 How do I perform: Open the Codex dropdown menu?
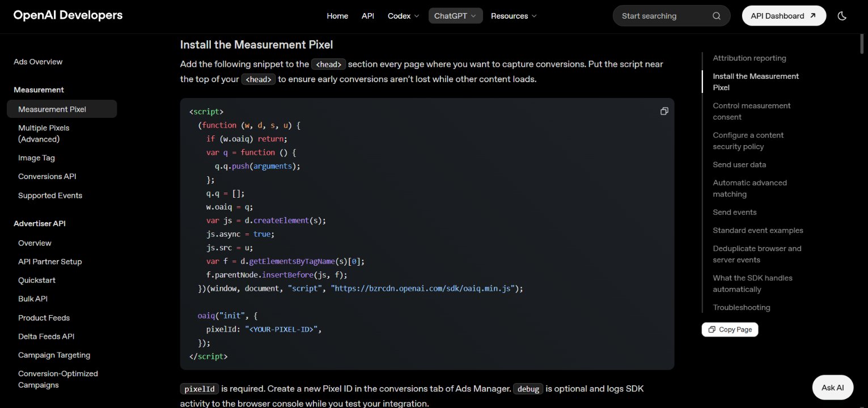coord(403,16)
